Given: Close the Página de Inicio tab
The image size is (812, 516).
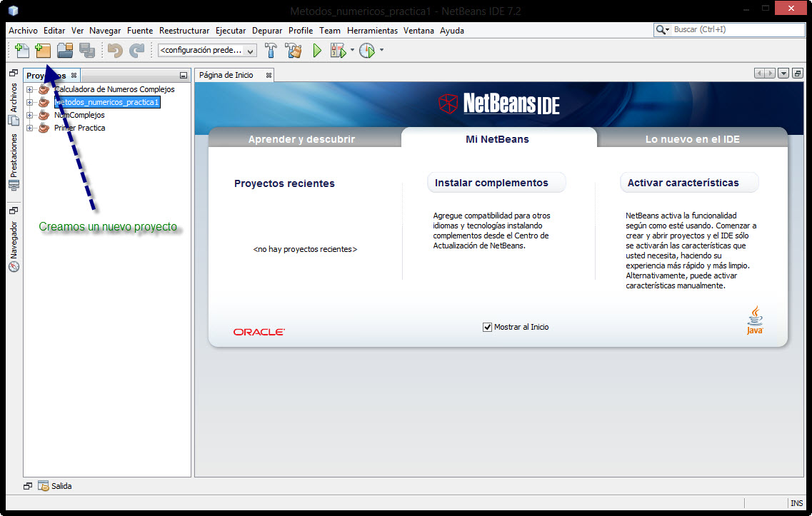Looking at the screenshot, I should [x=269, y=75].
